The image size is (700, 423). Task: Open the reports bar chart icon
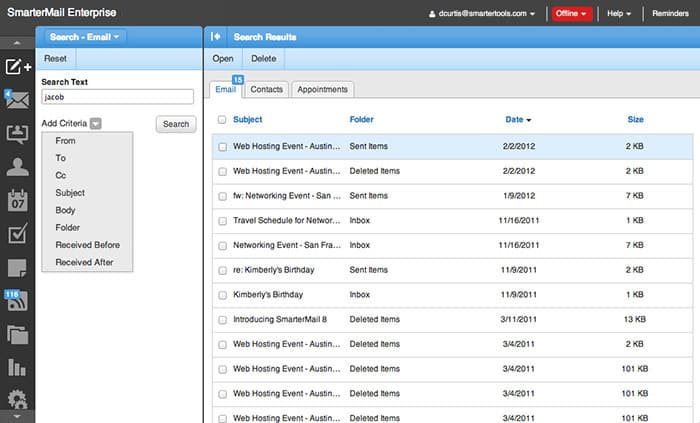(17, 367)
